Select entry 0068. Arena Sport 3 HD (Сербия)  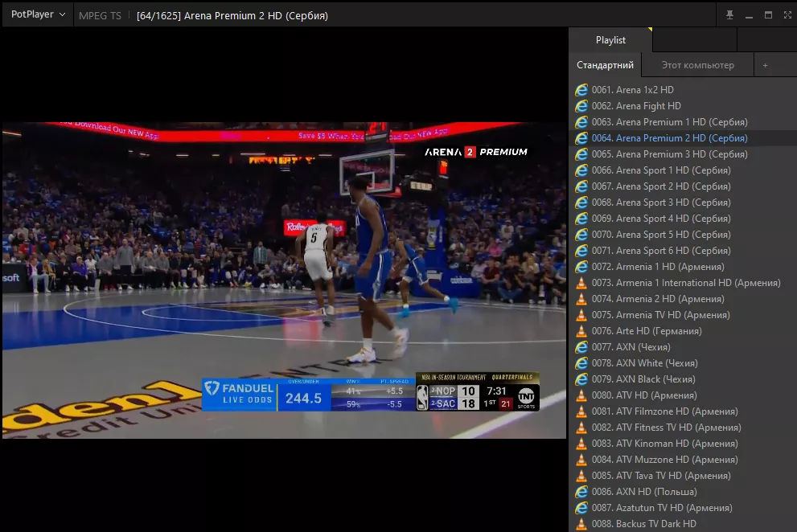click(x=683, y=203)
